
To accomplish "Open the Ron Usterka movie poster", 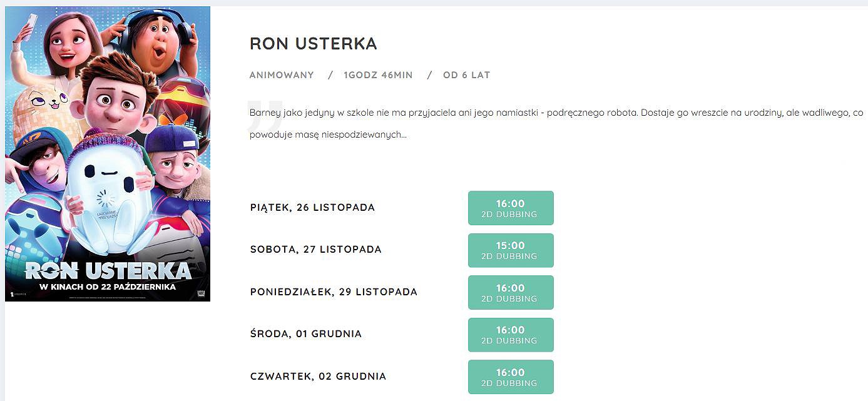I will [x=108, y=154].
